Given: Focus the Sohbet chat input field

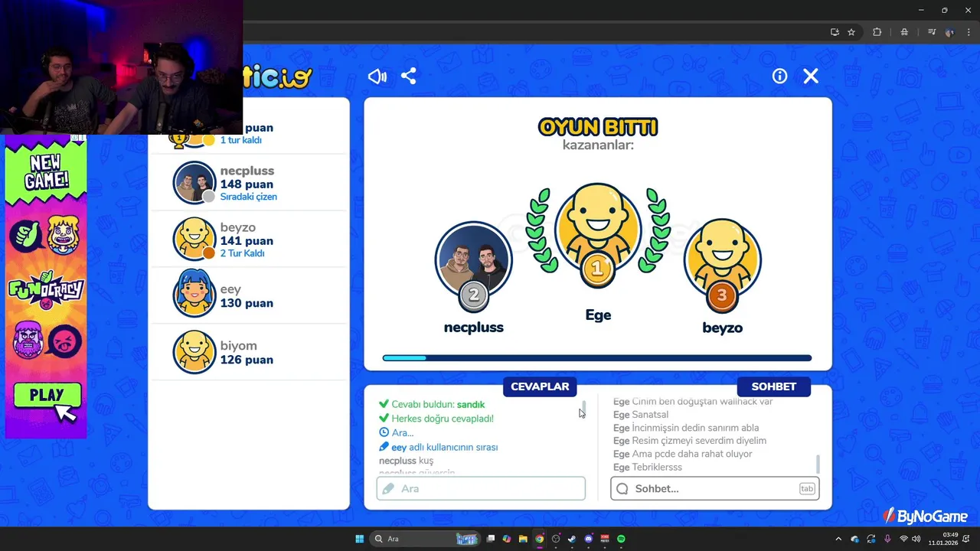Looking at the screenshot, I should 714,488.
